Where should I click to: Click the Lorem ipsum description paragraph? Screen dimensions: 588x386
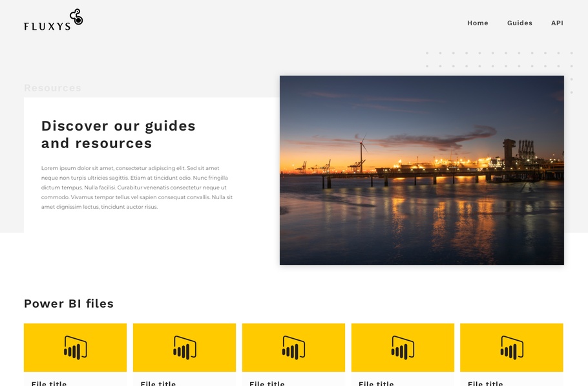tap(137, 188)
